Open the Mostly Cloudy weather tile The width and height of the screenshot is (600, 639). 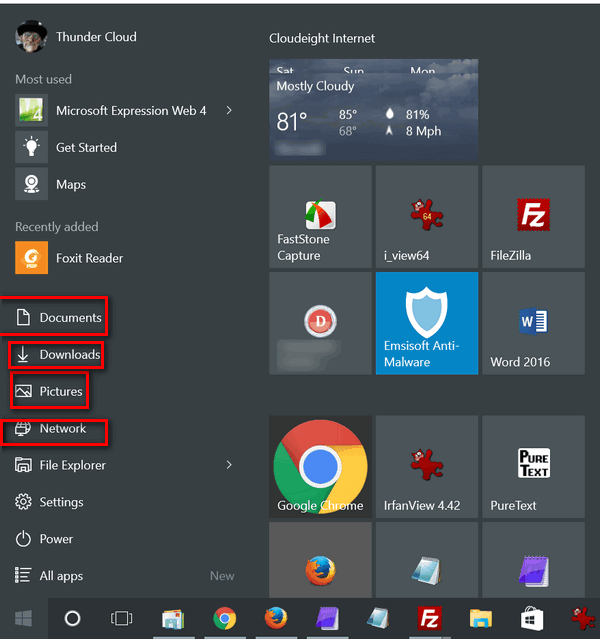click(x=373, y=110)
